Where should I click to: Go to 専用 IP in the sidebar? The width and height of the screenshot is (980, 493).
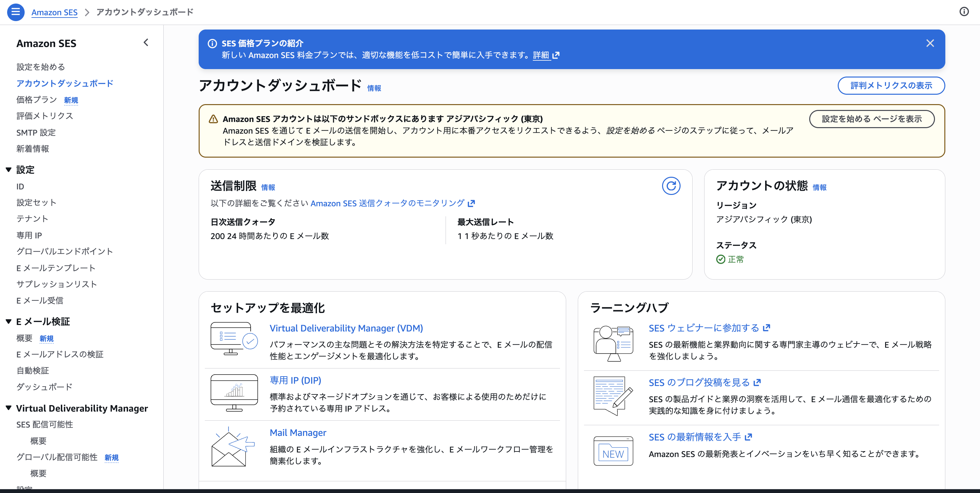tap(29, 235)
